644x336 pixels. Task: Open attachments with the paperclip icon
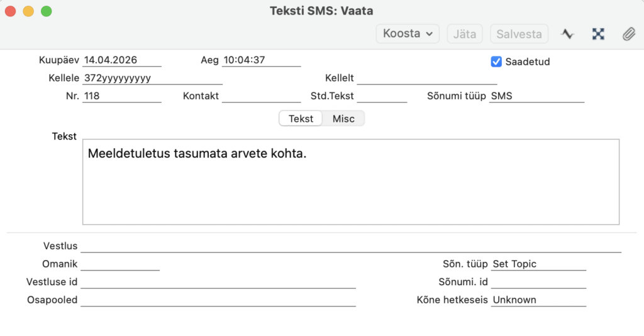click(x=628, y=34)
